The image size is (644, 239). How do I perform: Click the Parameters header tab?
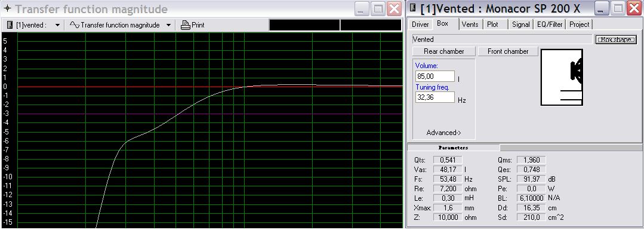453,147
